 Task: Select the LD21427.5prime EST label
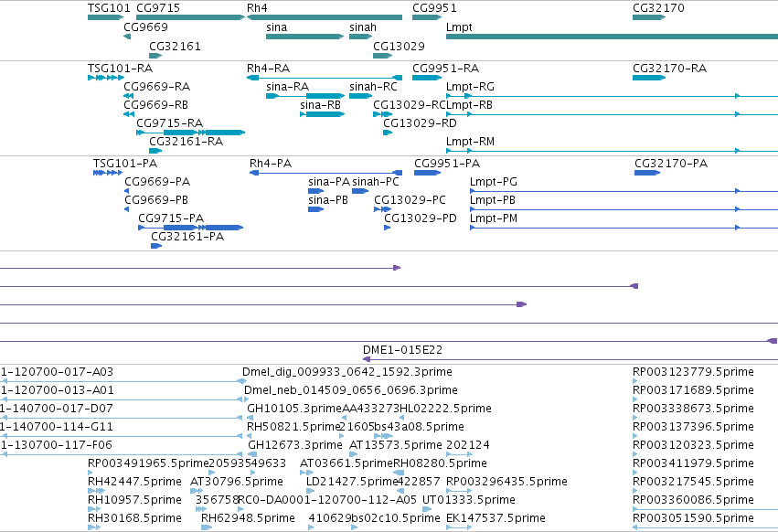click(352, 482)
